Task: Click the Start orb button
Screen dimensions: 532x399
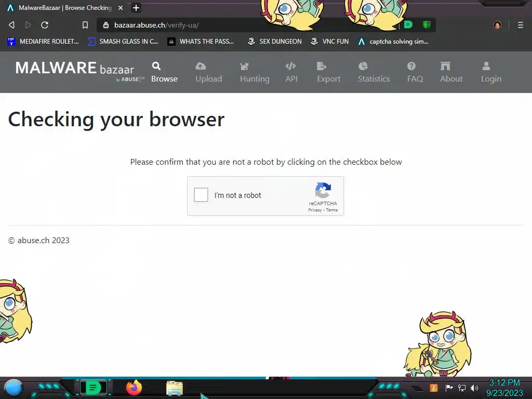Action: click(x=14, y=388)
